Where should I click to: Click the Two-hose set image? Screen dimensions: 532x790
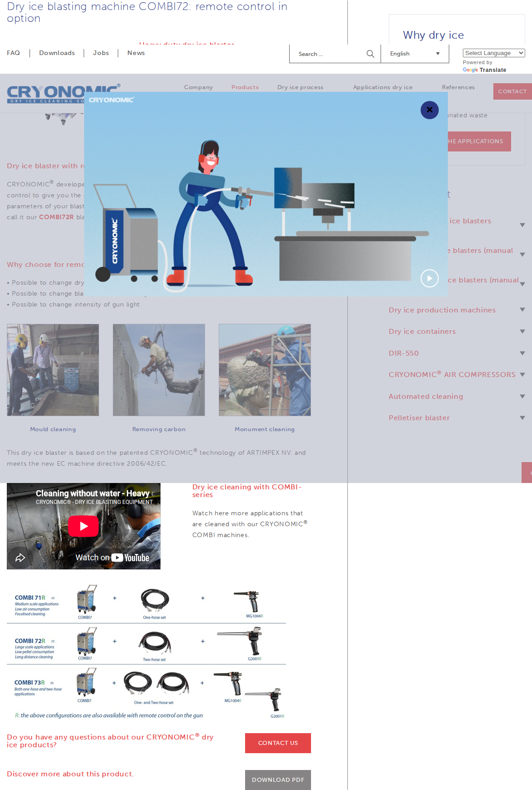(155, 643)
